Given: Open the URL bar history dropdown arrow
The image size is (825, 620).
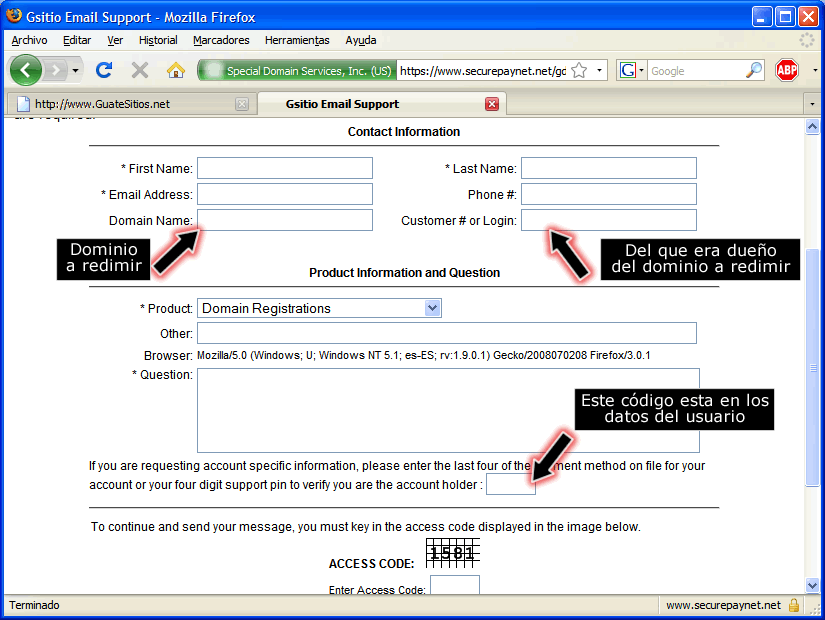Looking at the screenshot, I should [599, 70].
